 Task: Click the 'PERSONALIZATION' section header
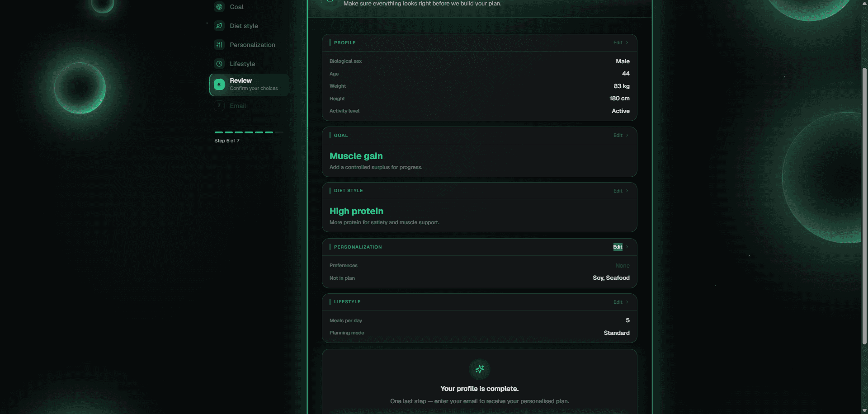(358, 247)
